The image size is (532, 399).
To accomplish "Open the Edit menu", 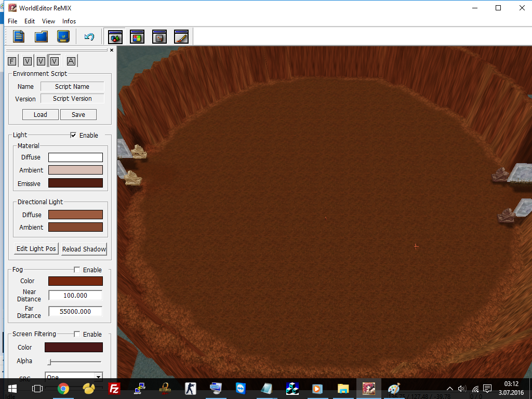I will [30, 21].
